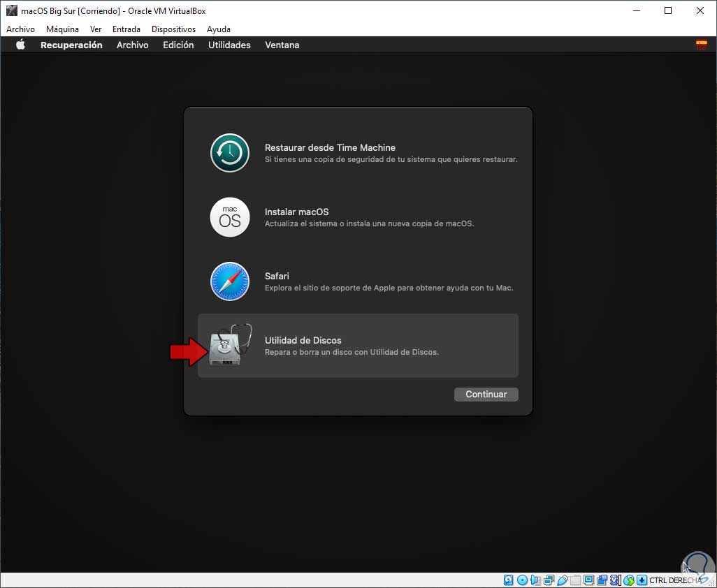The height and width of the screenshot is (588, 717).
Task: Minimize the VirtualBox window
Action: (637, 10)
